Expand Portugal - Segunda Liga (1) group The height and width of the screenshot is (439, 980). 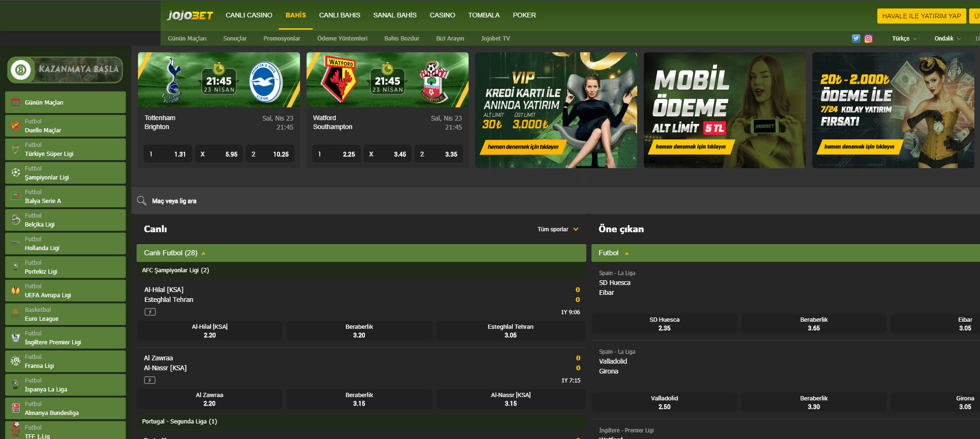click(361, 422)
